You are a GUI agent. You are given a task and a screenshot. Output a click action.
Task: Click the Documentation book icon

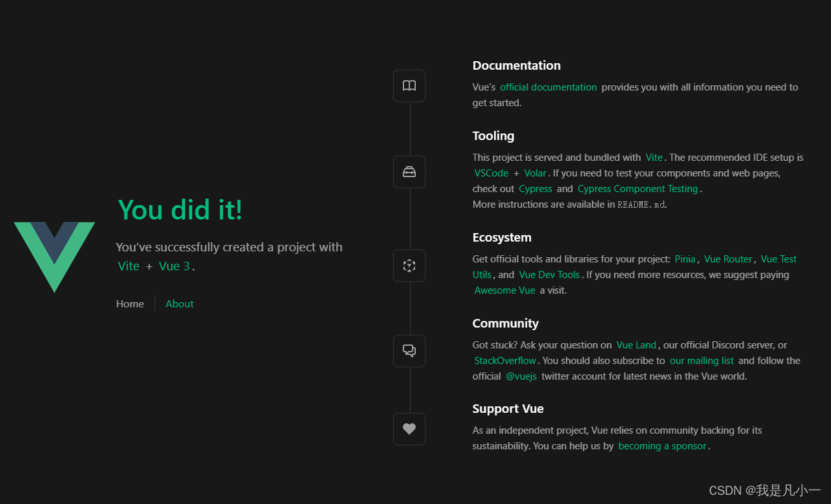[x=409, y=85]
